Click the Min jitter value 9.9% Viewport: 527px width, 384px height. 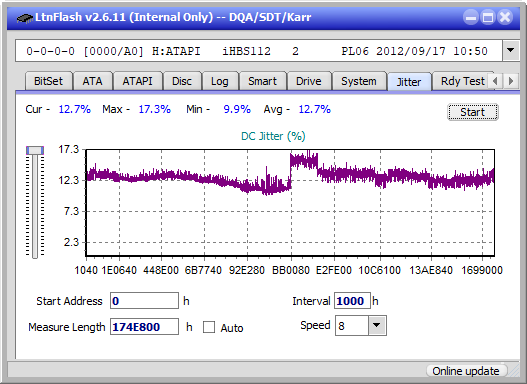click(237, 109)
